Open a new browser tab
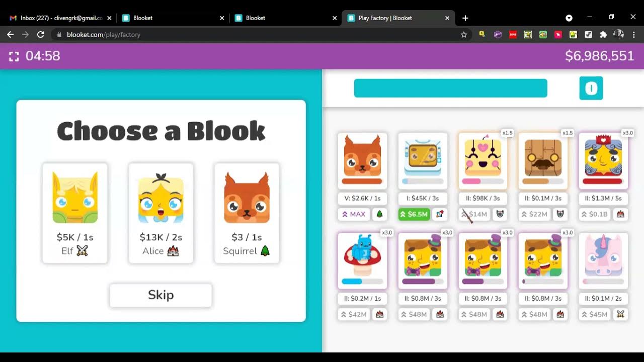This screenshot has height=362, width=644. pos(465,18)
